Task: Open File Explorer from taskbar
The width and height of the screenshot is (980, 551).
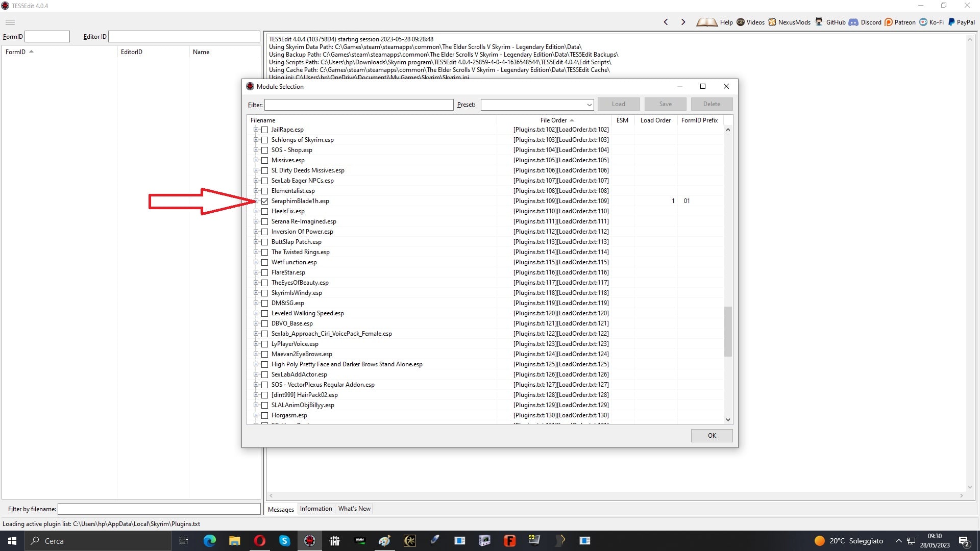Action: click(234, 541)
